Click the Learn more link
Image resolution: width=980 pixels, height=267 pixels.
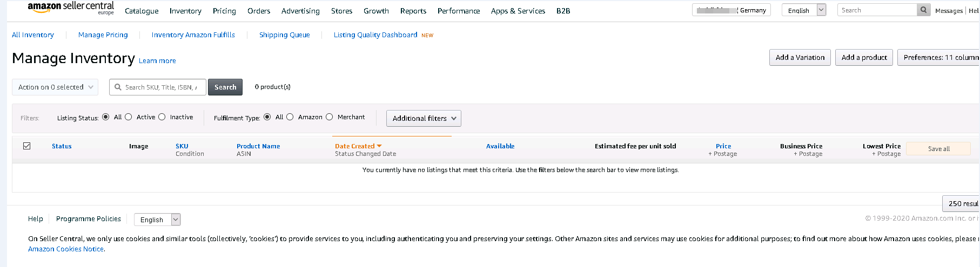click(x=157, y=60)
